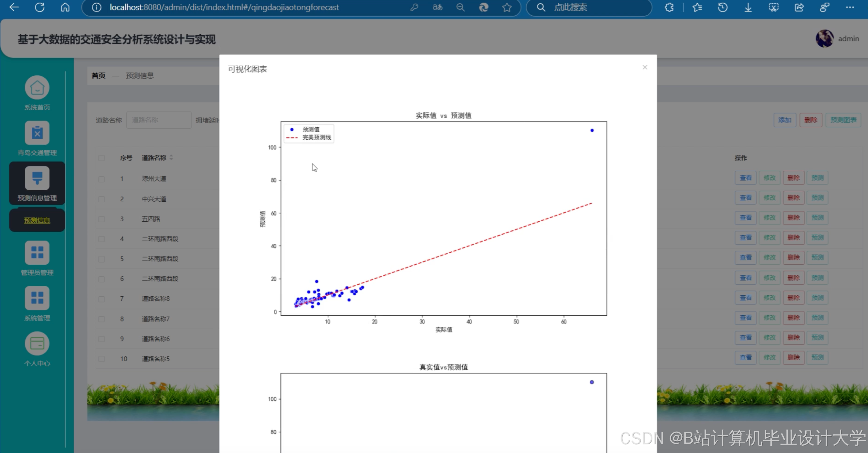Open 系统首页 via the home sidebar icon

pos(37,87)
